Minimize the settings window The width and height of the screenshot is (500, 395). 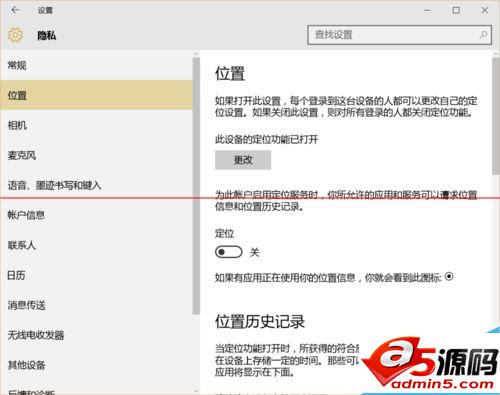[427, 10]
